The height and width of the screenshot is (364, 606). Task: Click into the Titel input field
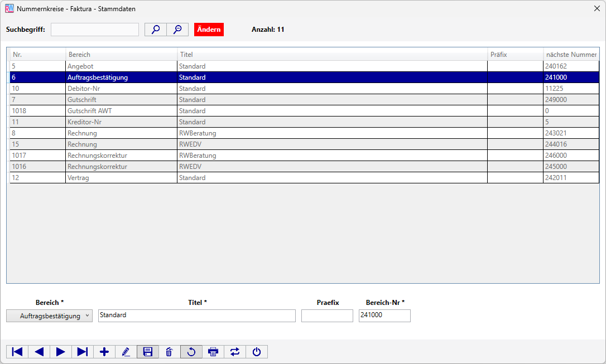click(197, 316)
